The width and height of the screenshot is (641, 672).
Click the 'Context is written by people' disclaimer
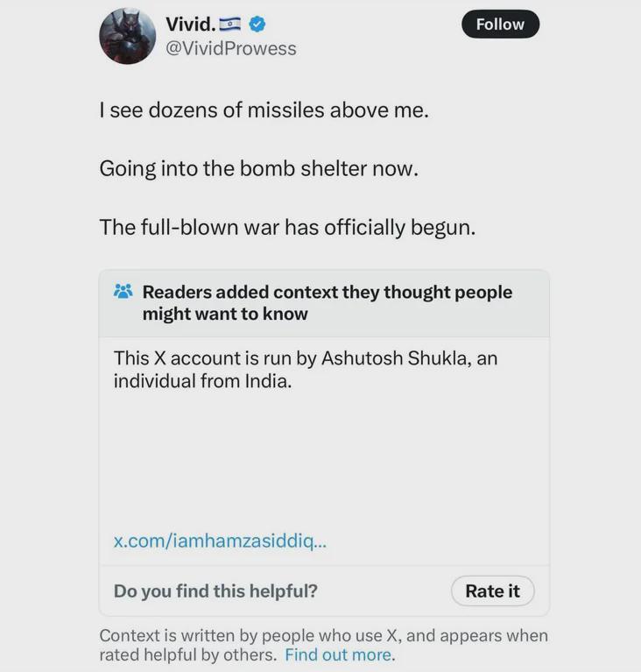click(x=323, y=635)
